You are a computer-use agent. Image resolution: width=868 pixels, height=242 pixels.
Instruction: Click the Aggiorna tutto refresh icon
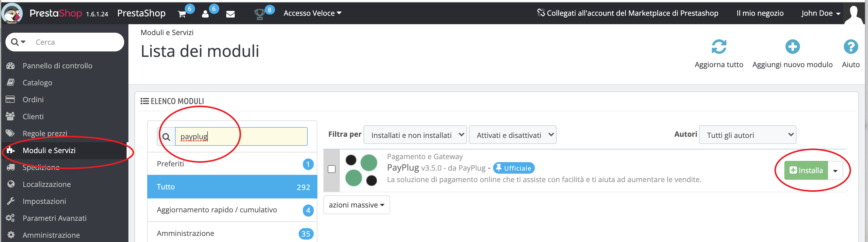pos(719,47)
